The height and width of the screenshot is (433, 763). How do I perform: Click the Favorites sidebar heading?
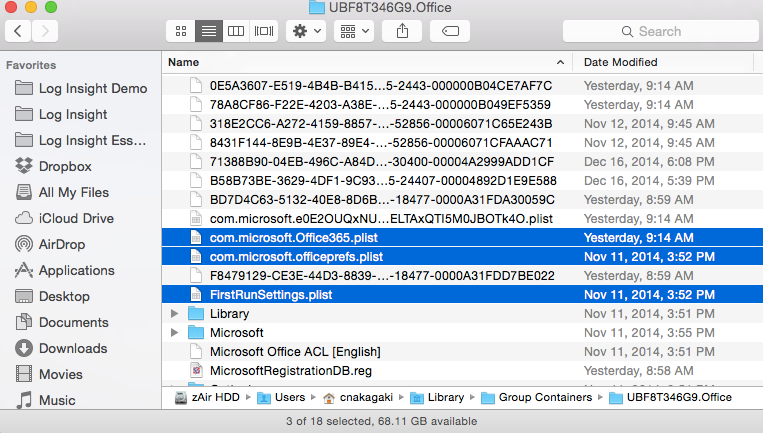(x=31, y=65)
